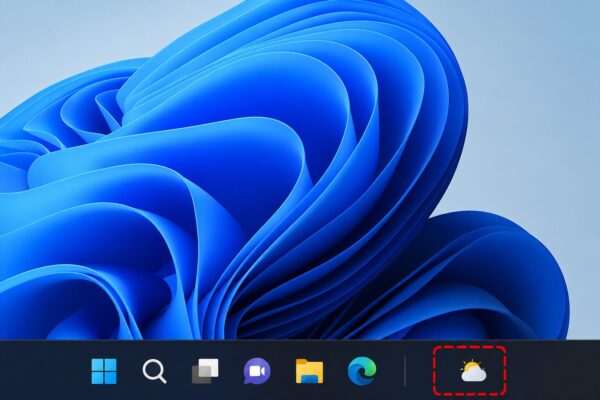
Task: Open File Explorer folder icon
Action: 309,371
